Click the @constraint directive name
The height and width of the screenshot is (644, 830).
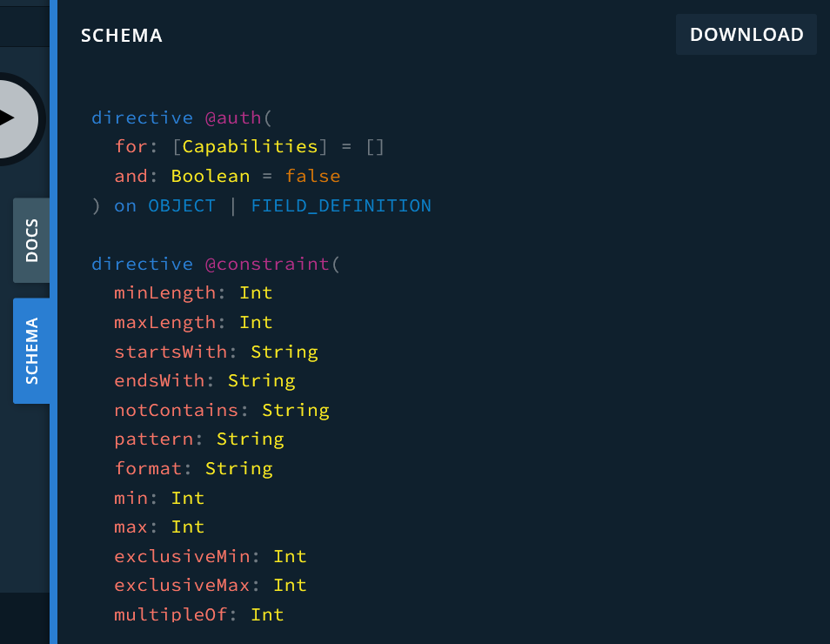[267, 264]
